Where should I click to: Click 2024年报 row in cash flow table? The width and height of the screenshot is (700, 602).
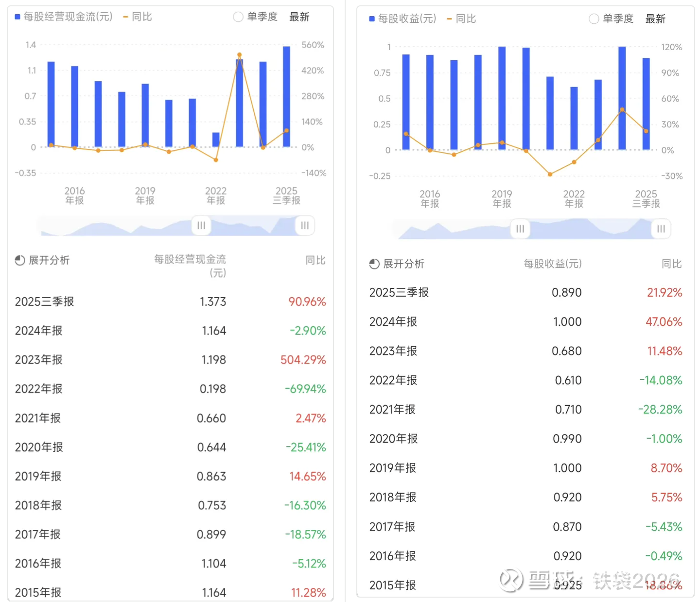click(170, 331)
